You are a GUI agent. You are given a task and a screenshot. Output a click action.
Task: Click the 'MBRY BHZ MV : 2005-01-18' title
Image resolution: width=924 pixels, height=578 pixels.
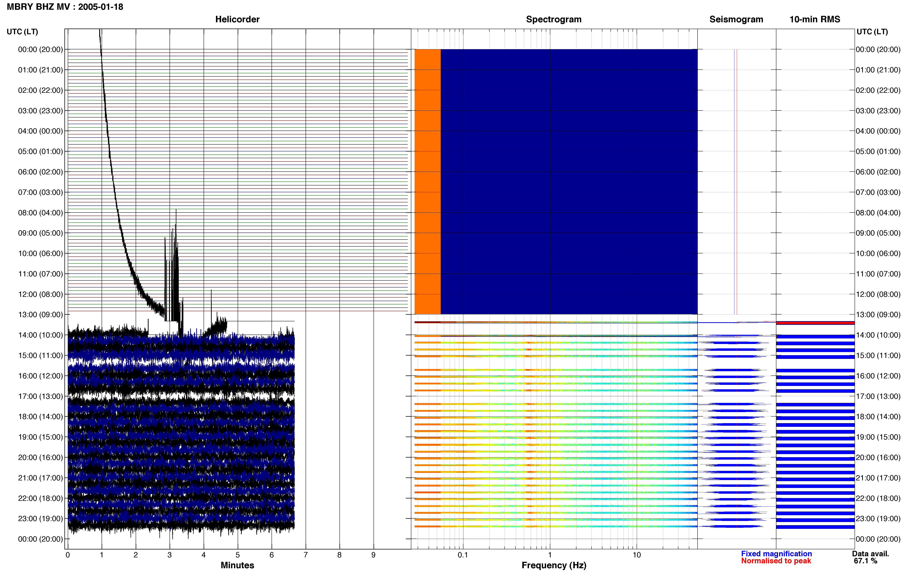[x=65, y=7]
